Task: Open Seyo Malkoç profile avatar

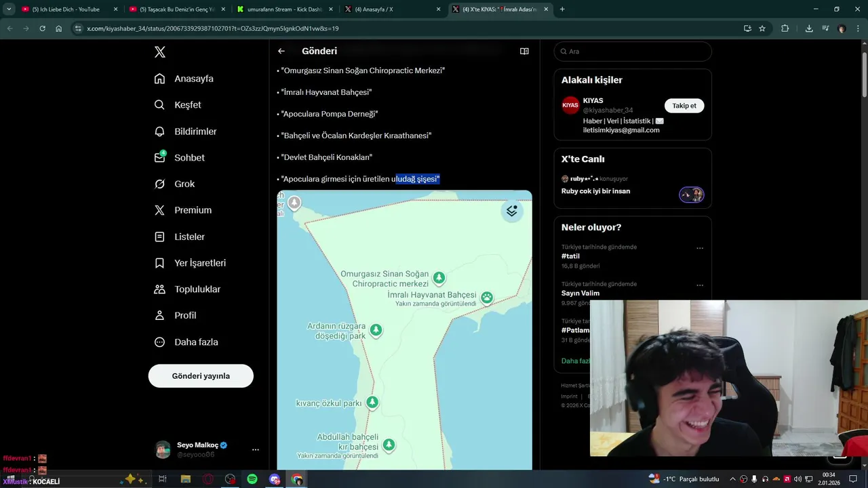Action: (163, 449)
